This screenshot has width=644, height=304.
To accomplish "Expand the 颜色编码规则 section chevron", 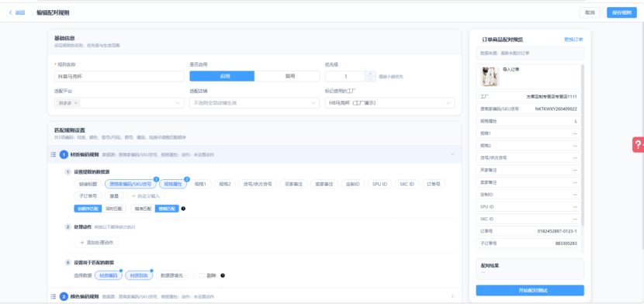I will coord(452,296).
